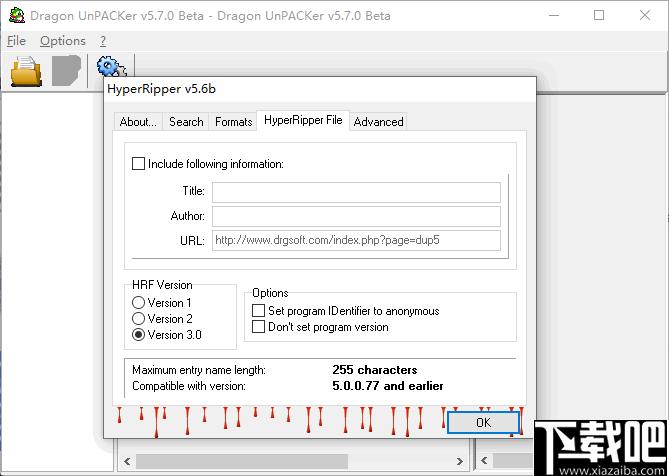The height and width of the screenshot is (476, 669).
Task: Click the grayed-out close file toolbar icon
Action: 66,71
